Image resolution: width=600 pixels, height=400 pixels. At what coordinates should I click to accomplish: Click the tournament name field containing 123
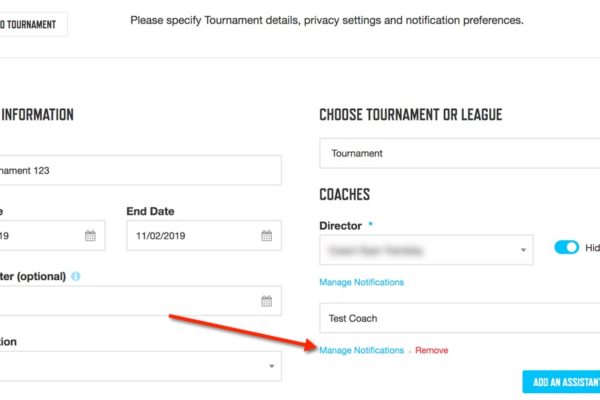[141, 170]
